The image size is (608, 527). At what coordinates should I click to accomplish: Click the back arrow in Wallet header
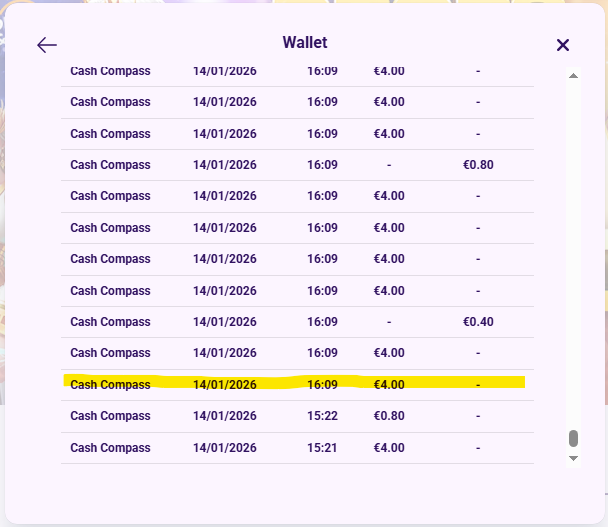(47, 45)
